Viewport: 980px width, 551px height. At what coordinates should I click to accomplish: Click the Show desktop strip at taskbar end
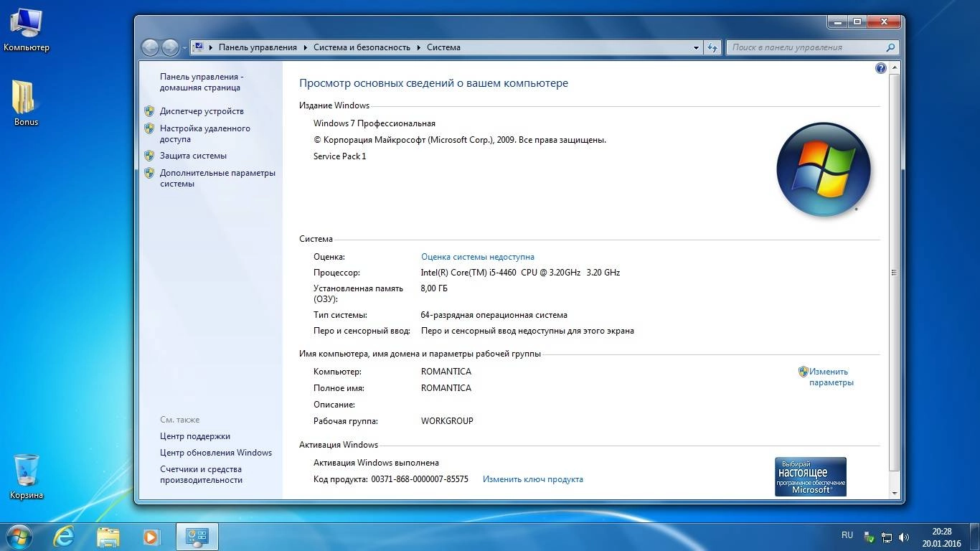coord(974,537)
